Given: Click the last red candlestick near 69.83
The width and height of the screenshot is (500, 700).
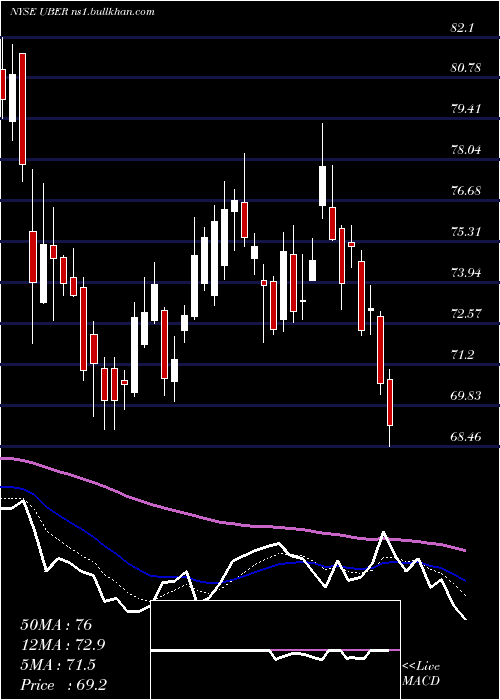Looking at the screenshot, I should coord(390,402).
